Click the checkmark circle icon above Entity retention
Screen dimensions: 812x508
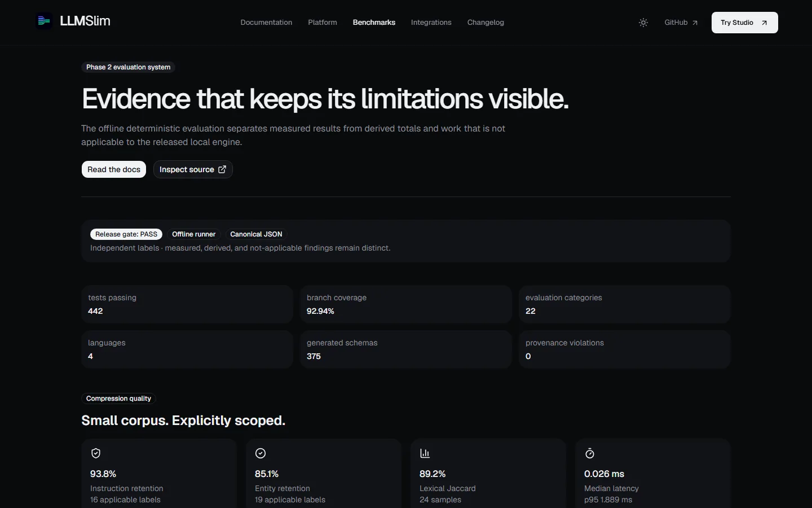[261, 453]
